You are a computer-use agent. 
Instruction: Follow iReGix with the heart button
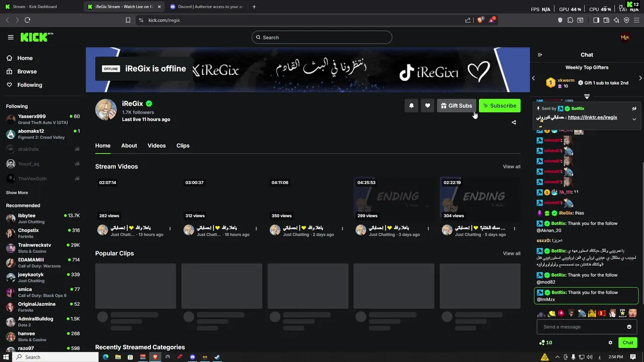pos(428,106)
